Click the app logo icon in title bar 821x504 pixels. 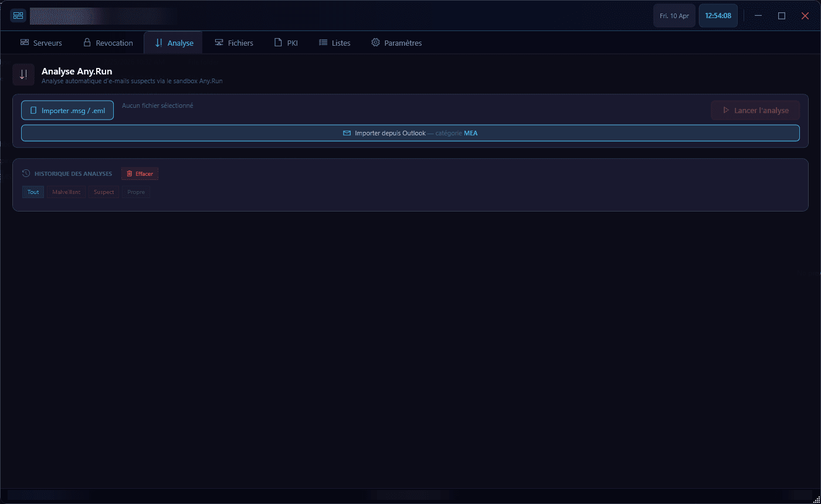(x=18, y=16)
